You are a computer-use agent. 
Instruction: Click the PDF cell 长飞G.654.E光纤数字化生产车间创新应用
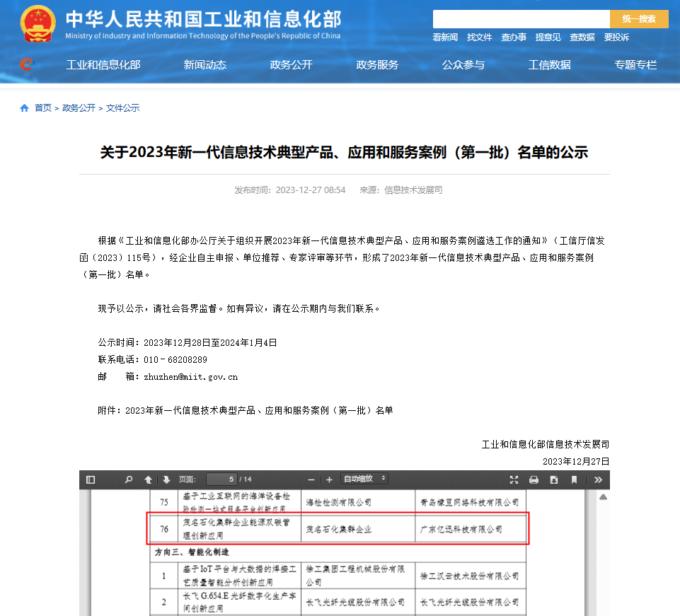coord(239,602)
